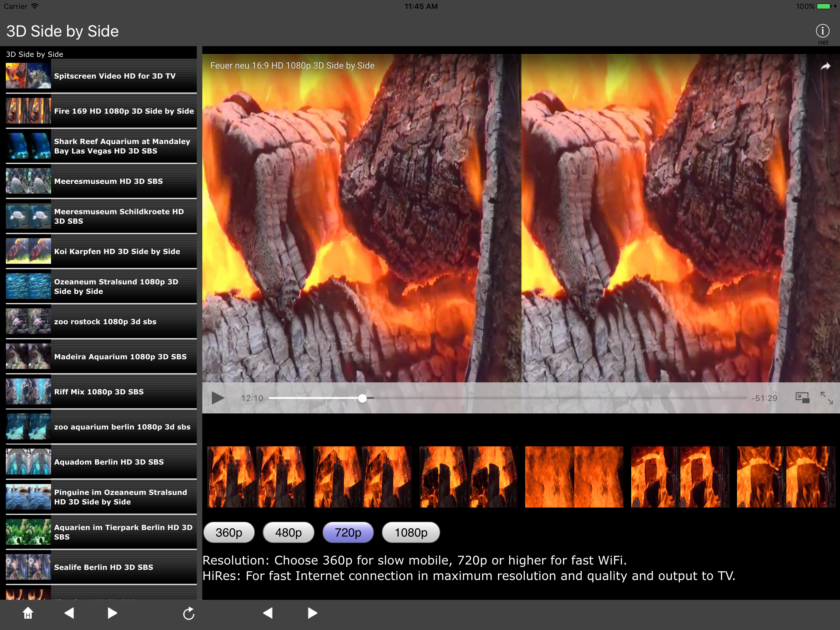Click the plain flames thumbnail in strip
The image size is (840, 630).
coord(574,477)
